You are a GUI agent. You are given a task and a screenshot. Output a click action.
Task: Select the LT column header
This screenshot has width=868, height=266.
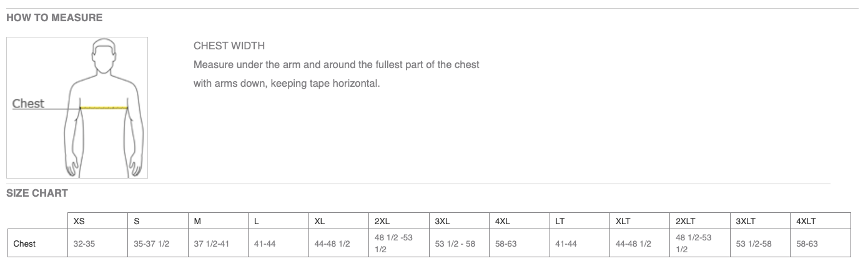click(x=580, y=221)
